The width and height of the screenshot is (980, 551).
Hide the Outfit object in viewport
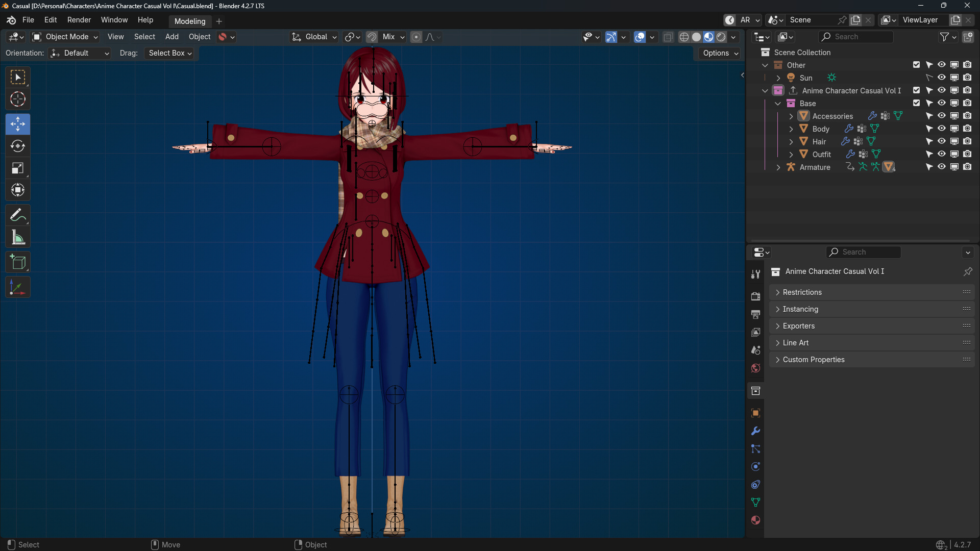942,154
